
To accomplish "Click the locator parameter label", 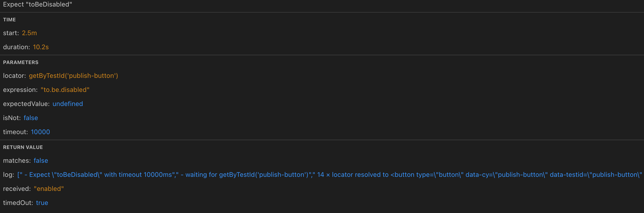I will 14,76.
